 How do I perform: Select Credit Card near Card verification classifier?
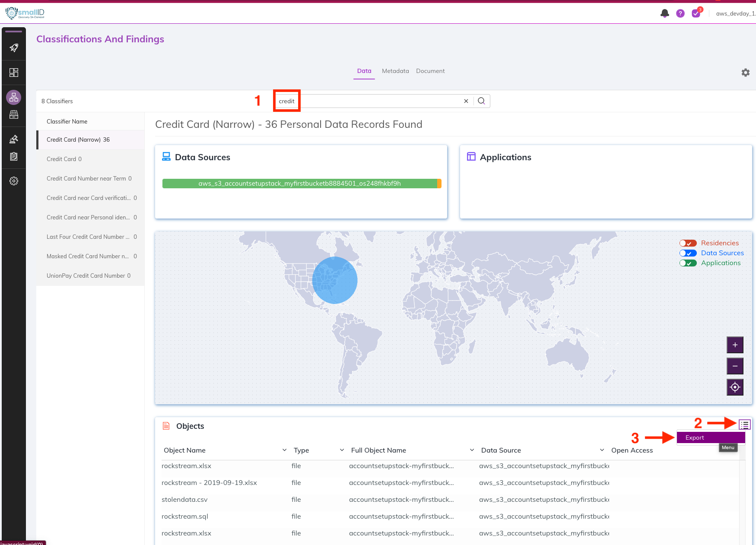[x=90, y=198]
